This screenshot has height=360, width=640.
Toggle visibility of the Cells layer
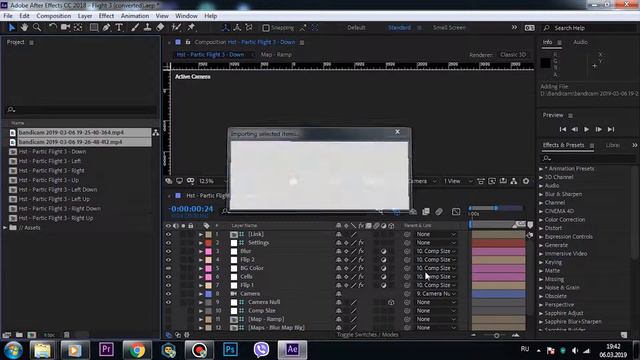(168, 277)
